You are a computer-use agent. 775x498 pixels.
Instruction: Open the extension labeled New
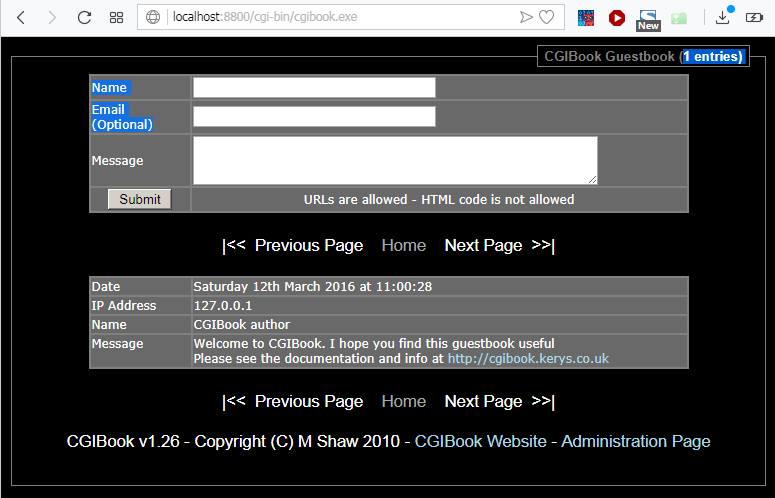648,20
